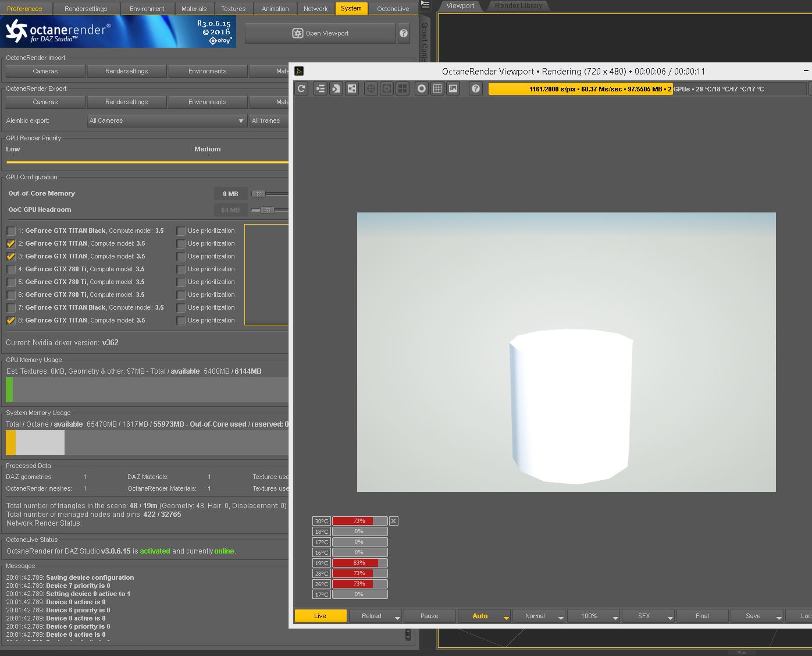Open the Alembic export All Cameras dropdown

[x=167, y=120]
